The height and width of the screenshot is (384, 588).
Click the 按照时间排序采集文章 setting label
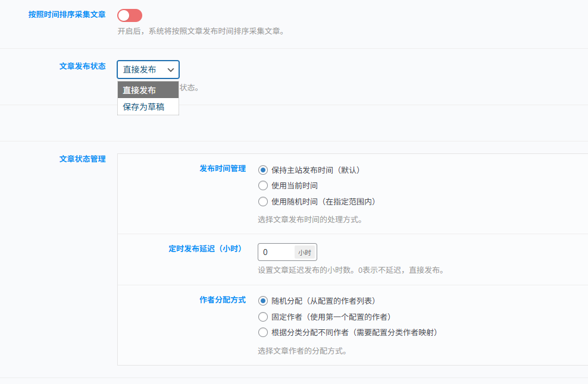tap(67, 14)
